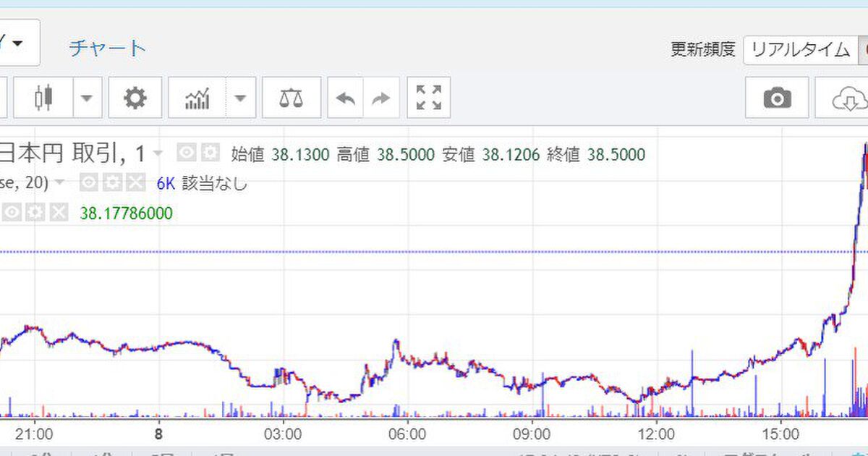Take a chart snapshot with the camera icon

777,98
